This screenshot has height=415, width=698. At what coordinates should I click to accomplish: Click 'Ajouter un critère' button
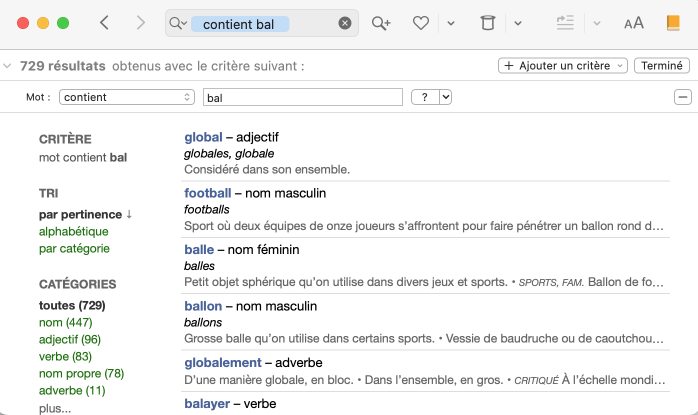coord(563,66)
